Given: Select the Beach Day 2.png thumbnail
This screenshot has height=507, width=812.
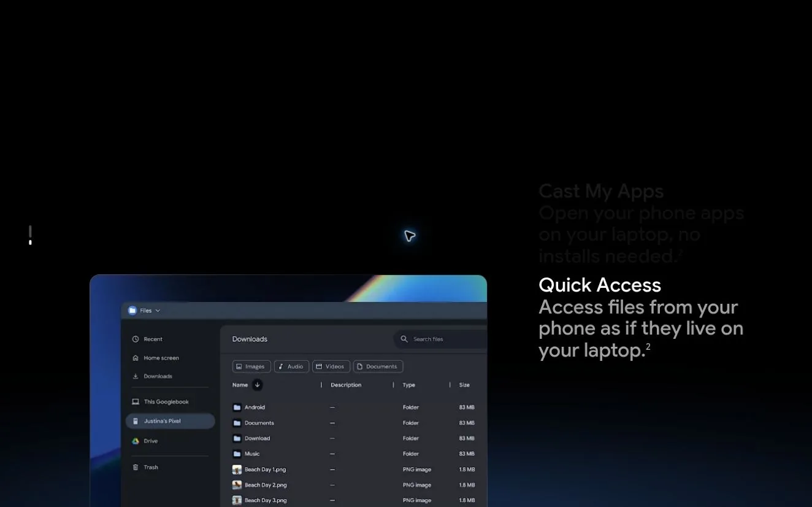Looking at the screenshot, I should coord(237,485).
